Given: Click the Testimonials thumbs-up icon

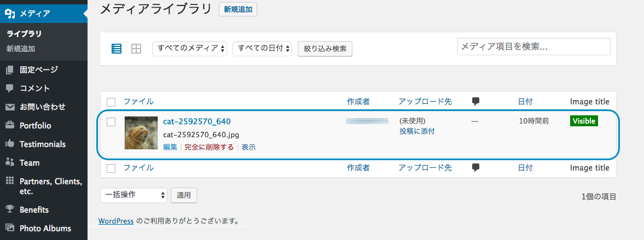Looking at the screenshot, I should tap(10, 144).
